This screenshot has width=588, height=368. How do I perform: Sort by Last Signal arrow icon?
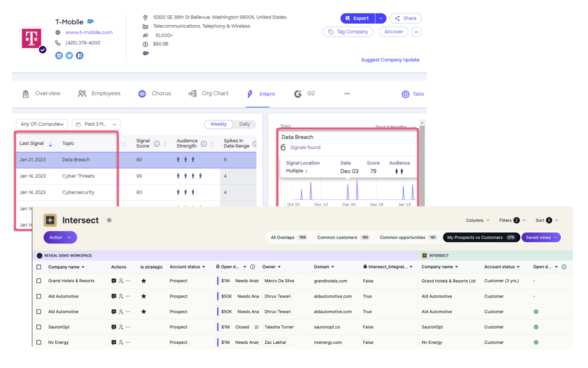click(50, 144)
